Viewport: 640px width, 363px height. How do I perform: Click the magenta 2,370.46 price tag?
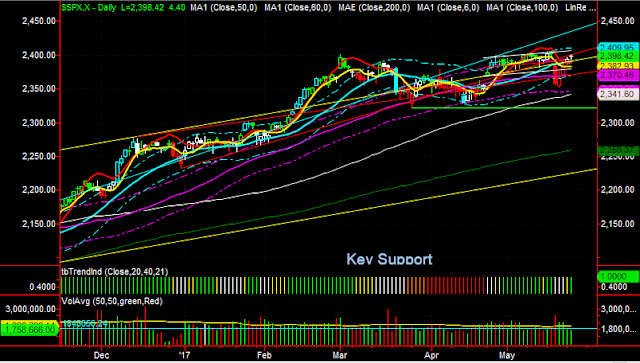point(618,75)
